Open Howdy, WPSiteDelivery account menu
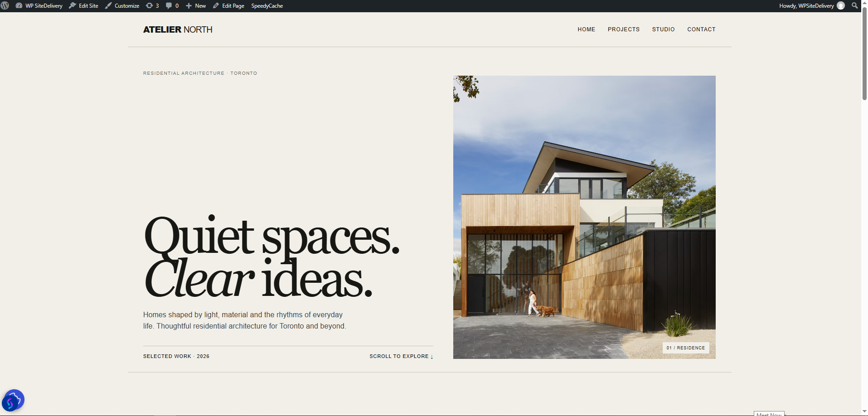868x416 pixels. pyautogui.click(x=811, y=6)
